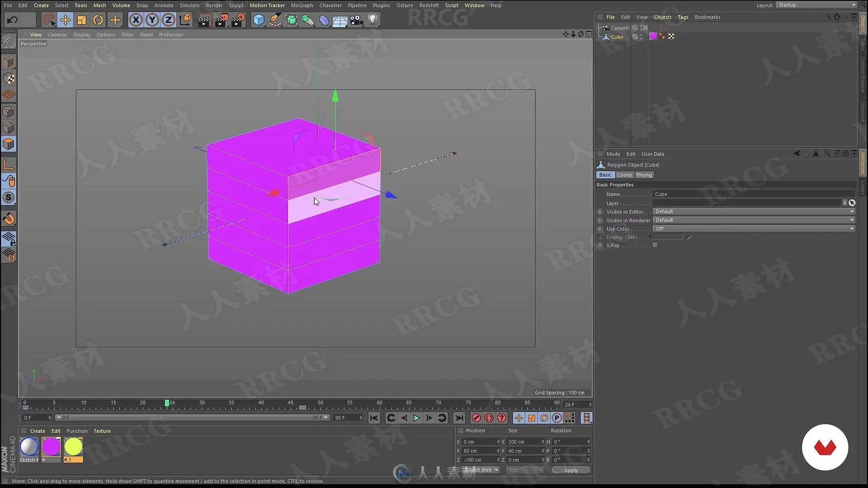Toggle X axis lock
The width and height of the screenshot is (868, 488).
coord(136,20)
